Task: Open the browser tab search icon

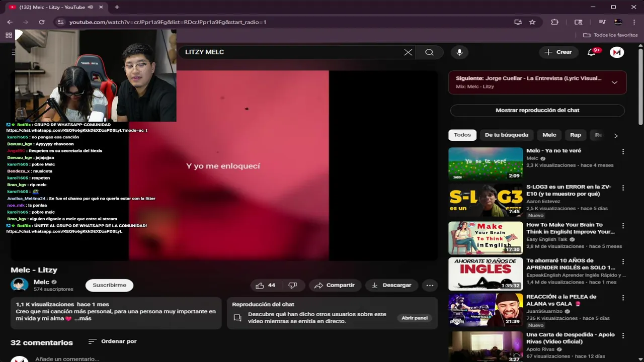Action: [x=579, y=22]
